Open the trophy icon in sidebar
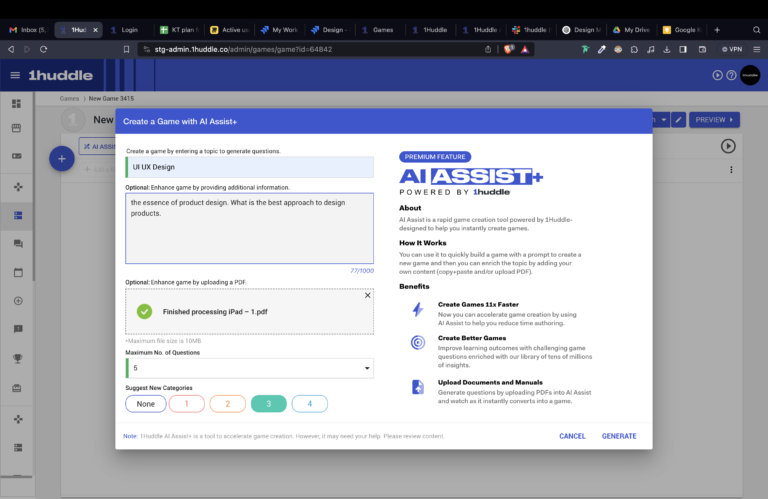Screen dimensions: 768x499 16,358
